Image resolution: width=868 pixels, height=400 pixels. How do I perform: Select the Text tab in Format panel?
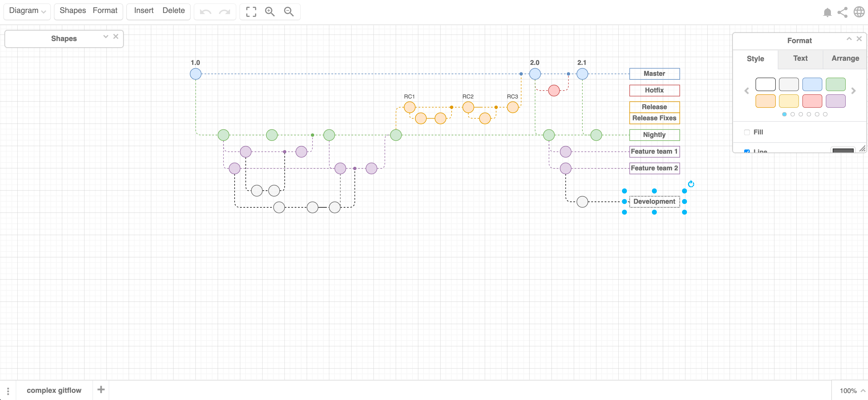point(799,58)
